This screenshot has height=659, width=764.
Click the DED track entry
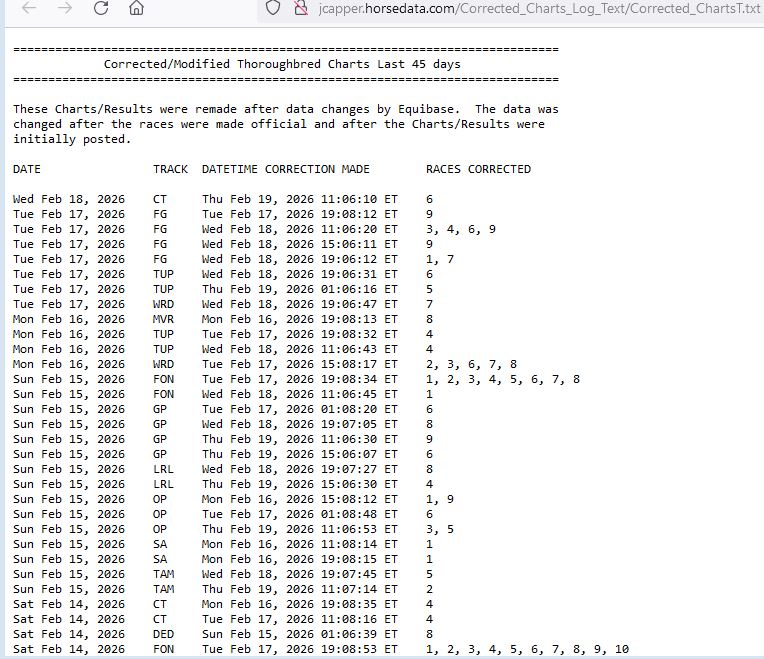[163, 633]
